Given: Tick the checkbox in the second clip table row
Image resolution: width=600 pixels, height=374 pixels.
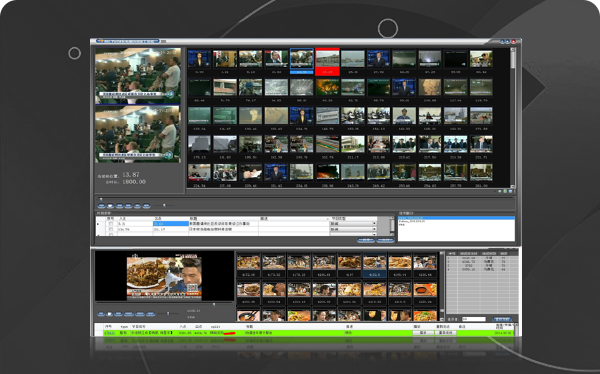Looking at the screenshot, I should (111, 229).
